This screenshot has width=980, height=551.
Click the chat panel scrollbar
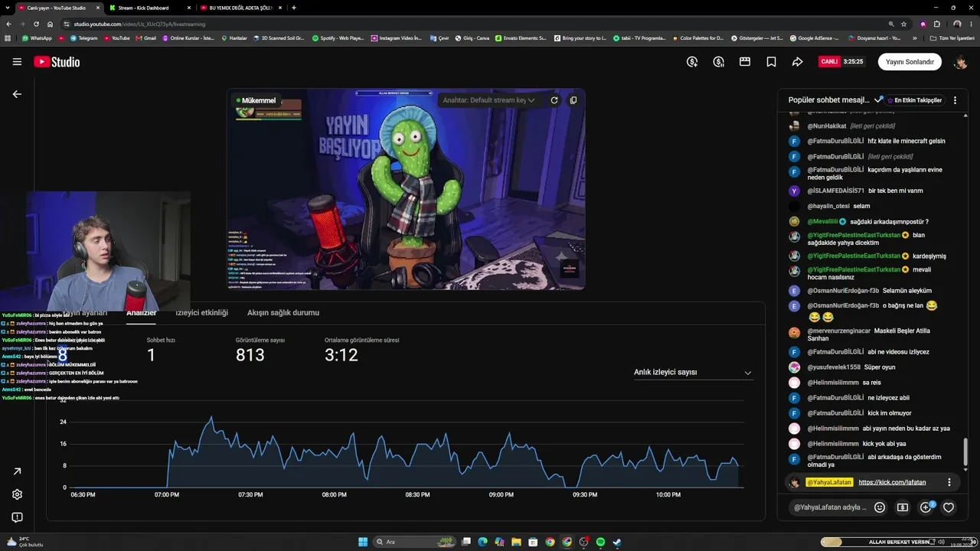(x=965, y=452)
